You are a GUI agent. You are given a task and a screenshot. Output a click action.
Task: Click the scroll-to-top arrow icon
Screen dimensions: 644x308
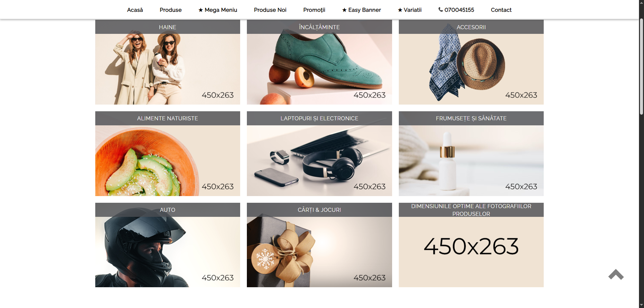616,274
